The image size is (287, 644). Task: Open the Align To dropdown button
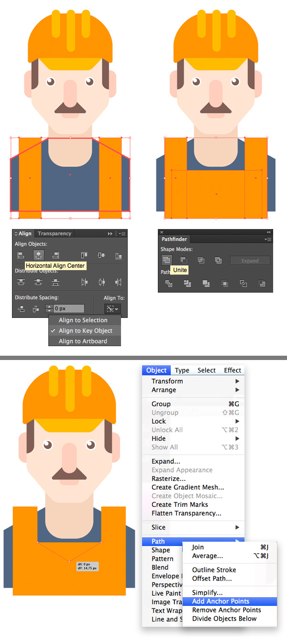[x=113, y=309]
